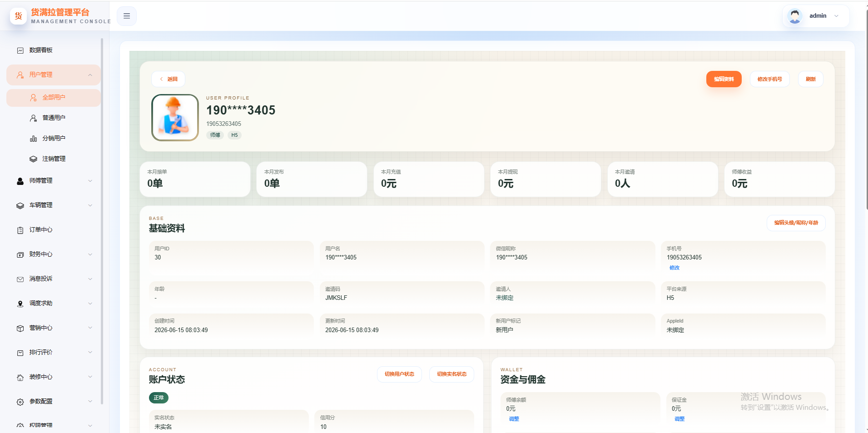Click the 切换用户状态 button
The width and height of the screenshot is (868, 433).
(x=399, y=374)
